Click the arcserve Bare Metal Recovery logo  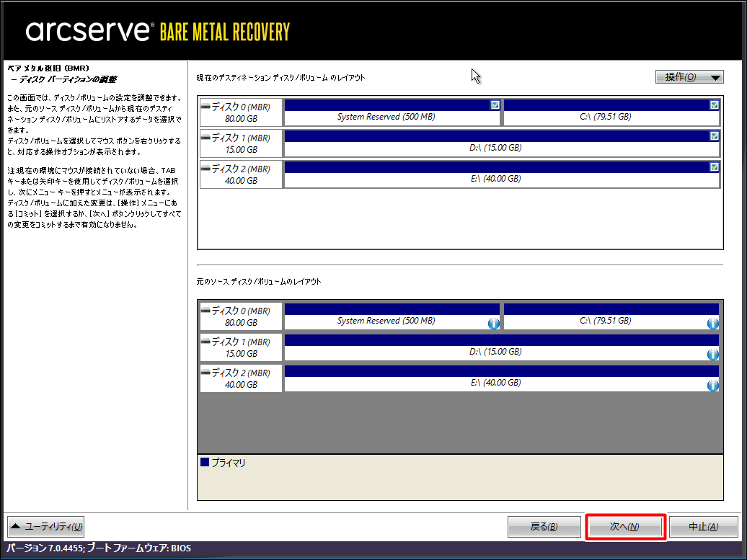tap(158, 32)
